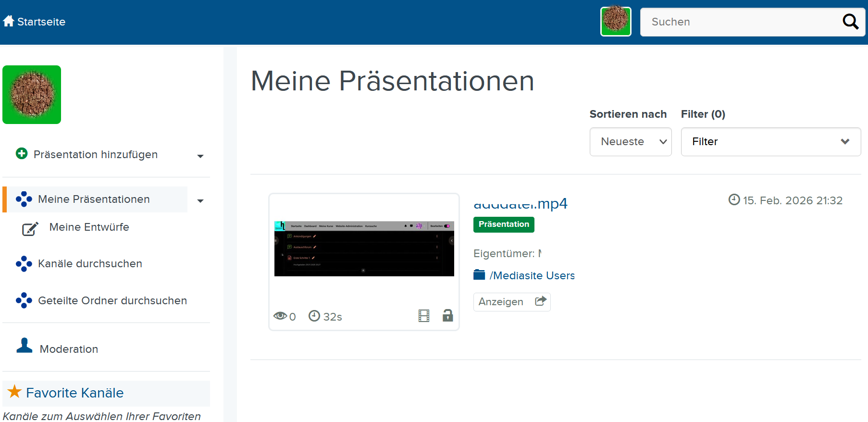Image resolution: width=868 pixels, height=422 pixels.
Task: Click the film strip icon on the card
Action: [x=424, y=316]
